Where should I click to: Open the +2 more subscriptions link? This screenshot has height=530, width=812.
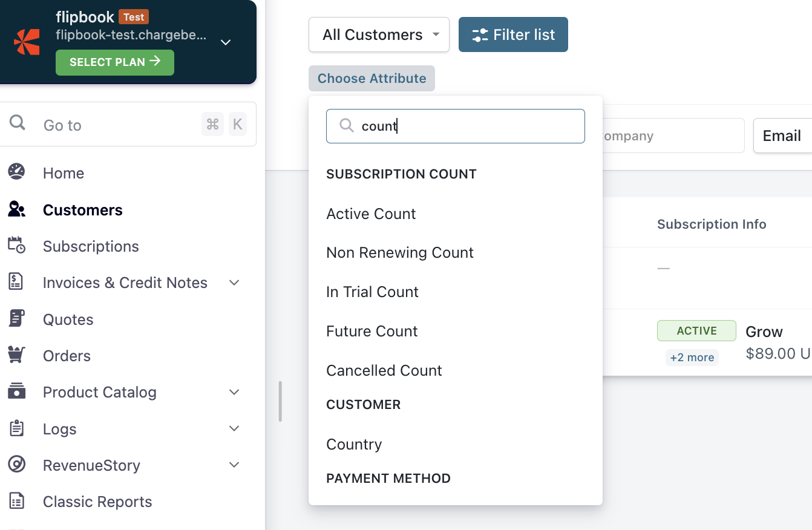pos(692,357)
